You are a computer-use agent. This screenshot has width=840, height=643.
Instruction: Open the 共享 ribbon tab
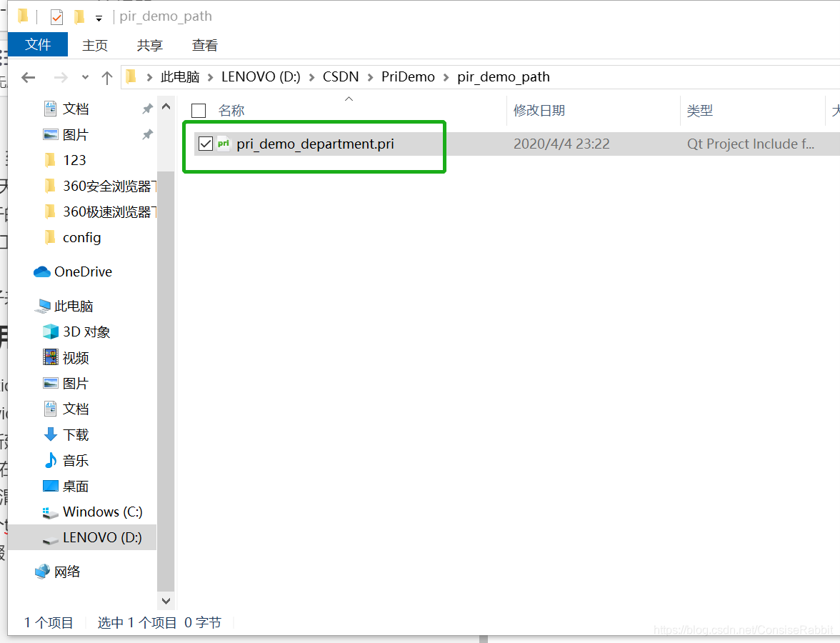tap(149, 45)
